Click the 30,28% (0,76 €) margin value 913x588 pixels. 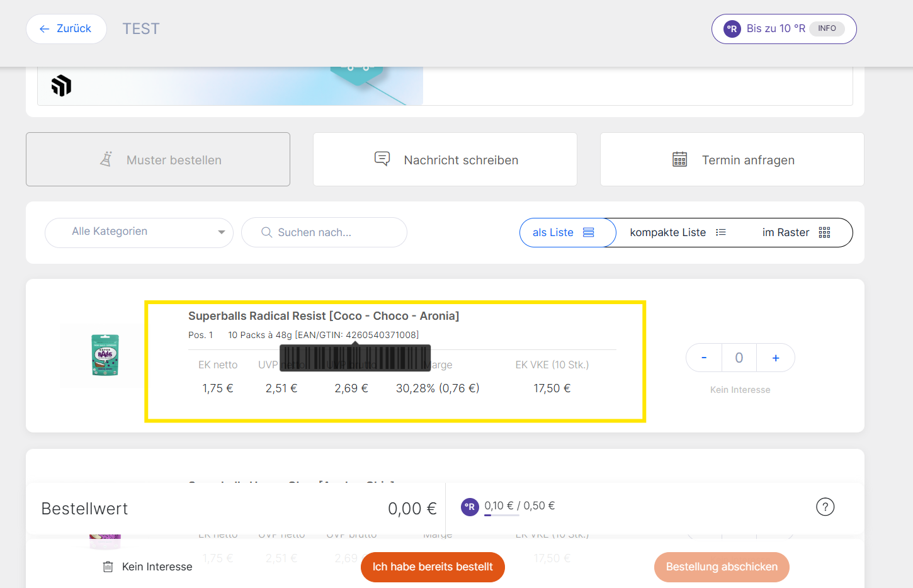pos(438,388)
